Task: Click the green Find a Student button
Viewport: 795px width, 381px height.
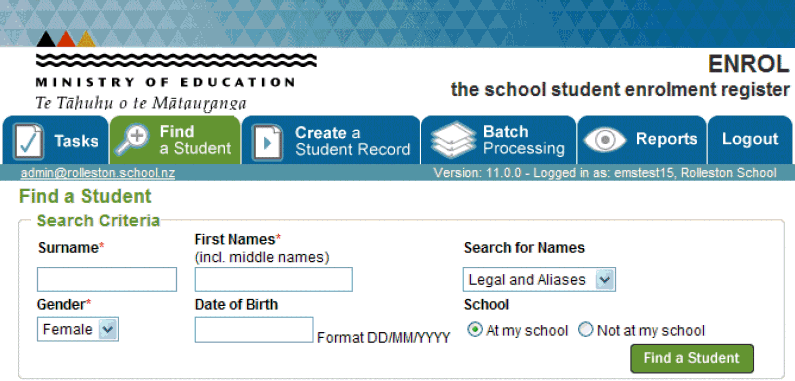Action: [x=692, y=358]
